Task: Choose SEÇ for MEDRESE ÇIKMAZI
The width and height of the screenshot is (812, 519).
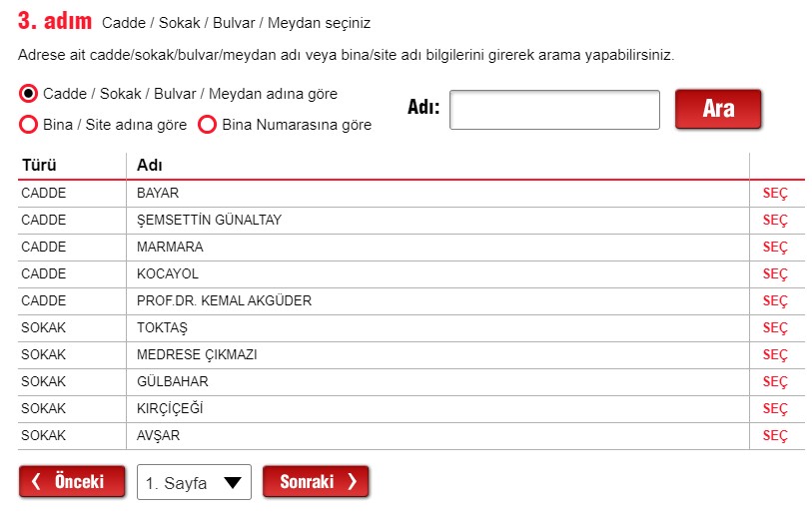Action: [775, 355]
